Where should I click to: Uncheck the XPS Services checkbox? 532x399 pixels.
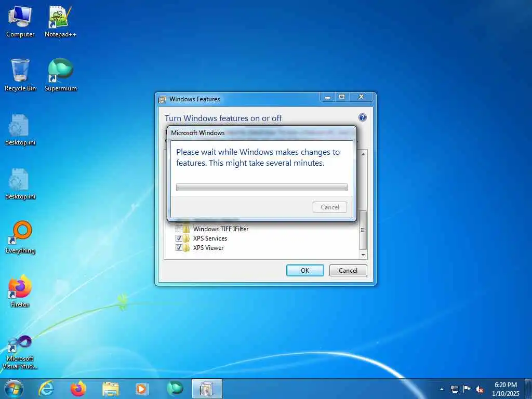tap(179, 238)
